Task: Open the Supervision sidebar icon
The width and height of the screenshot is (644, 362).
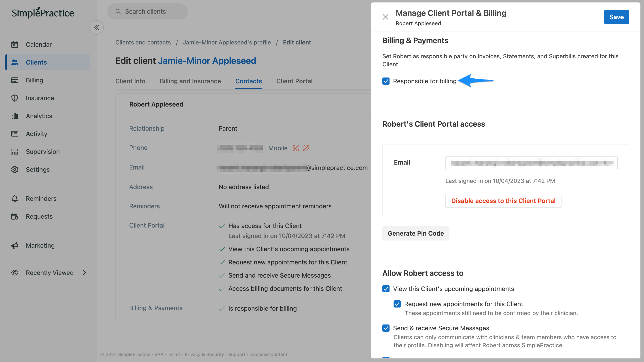Action: pyautogui.click(x=15, y=152)
